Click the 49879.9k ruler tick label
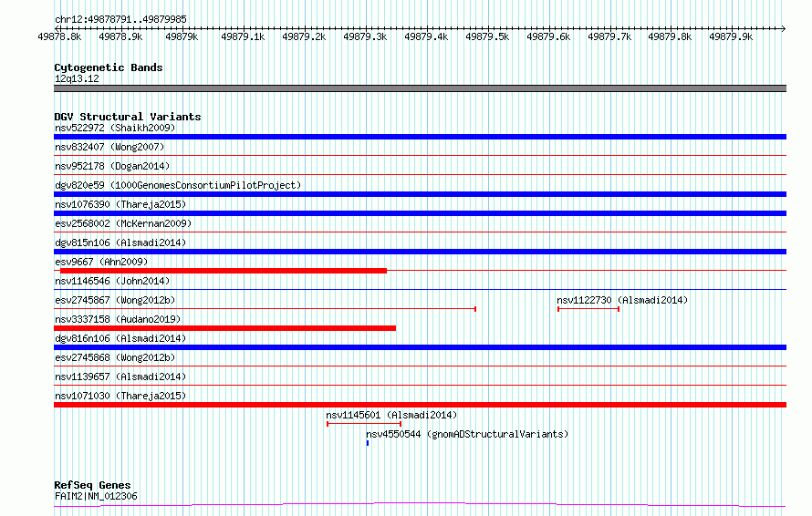This screenshot has height=516, width=812. 731,36
